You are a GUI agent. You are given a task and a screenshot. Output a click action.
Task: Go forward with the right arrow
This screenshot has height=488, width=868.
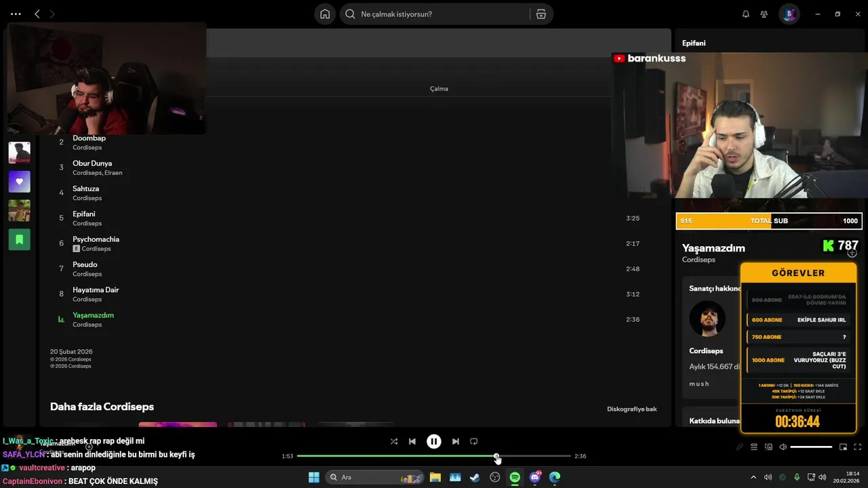[52, 14]
